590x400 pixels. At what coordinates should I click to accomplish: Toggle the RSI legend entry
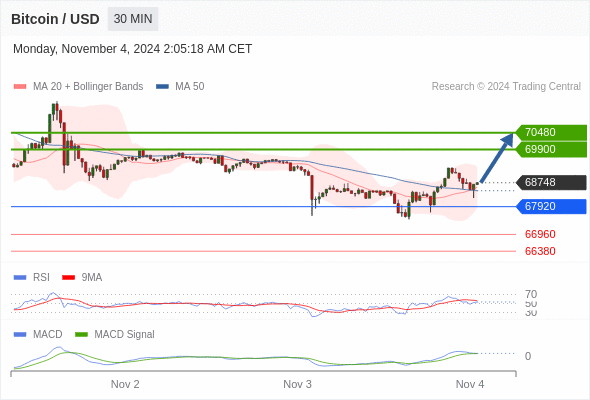click(32, 277)
